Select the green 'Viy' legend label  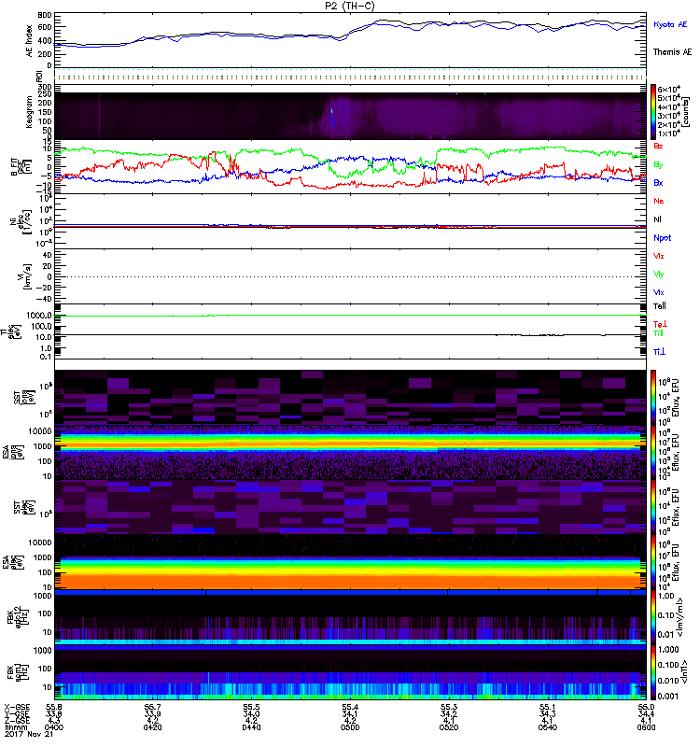(659, 275)
